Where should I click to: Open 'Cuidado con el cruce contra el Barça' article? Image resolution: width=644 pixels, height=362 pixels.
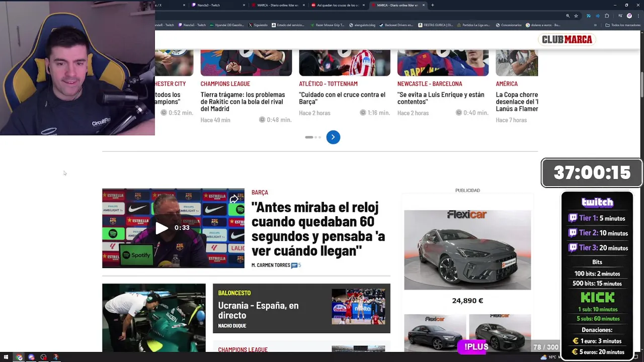(x=342, y=98)
